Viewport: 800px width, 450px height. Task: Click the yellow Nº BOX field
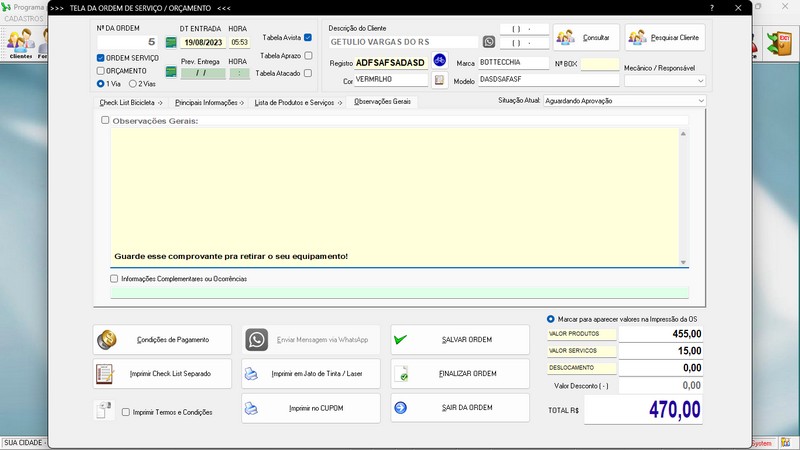click(600, 64)
